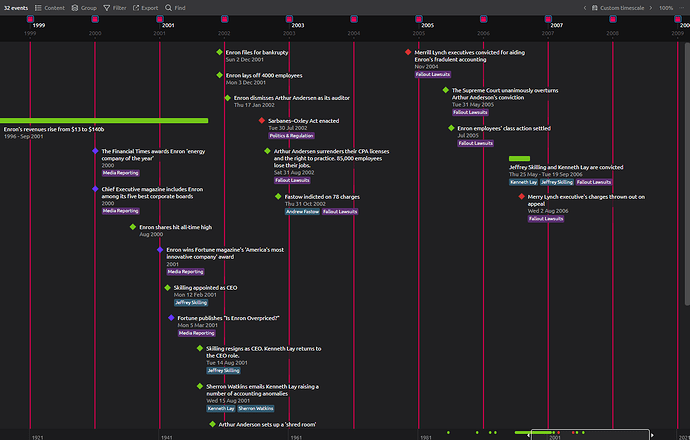Open the Content list view
This screenshot has height=440, width=690.
[50, 8]
